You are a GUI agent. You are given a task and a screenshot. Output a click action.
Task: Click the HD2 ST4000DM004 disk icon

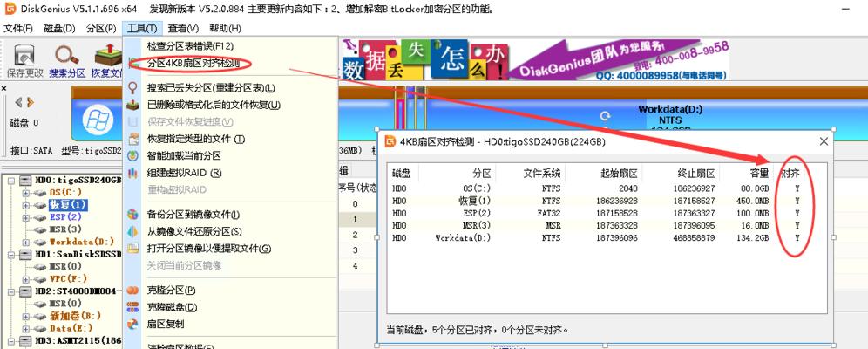click(25, 291)
